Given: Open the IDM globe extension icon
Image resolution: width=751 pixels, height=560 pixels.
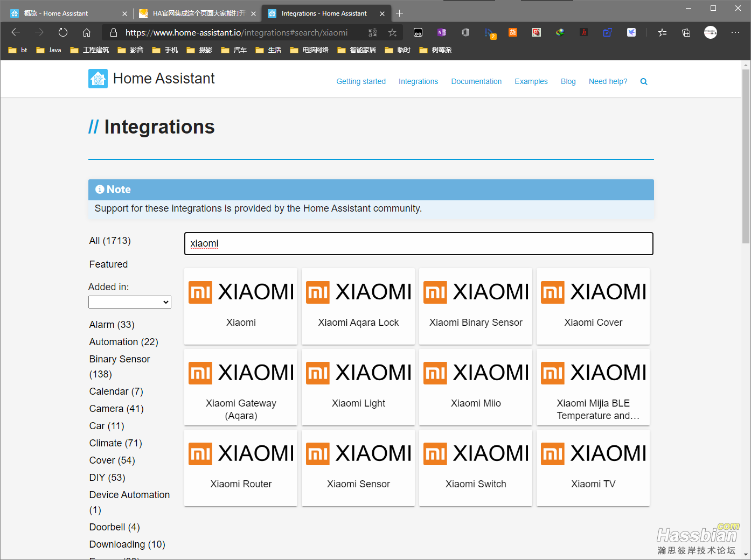Looking at the screenshot, I should tap(560, 32).
